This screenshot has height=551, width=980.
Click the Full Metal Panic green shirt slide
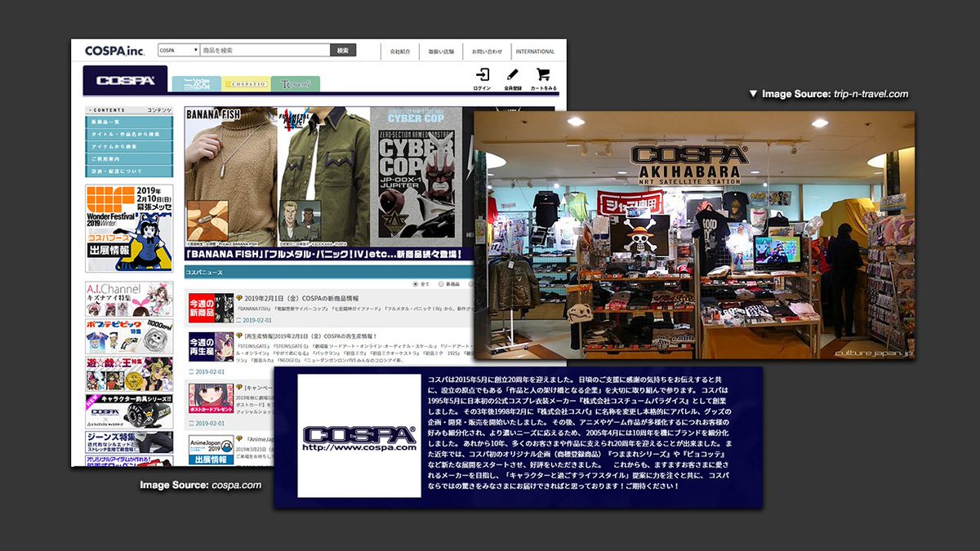[x=323, y=175]
